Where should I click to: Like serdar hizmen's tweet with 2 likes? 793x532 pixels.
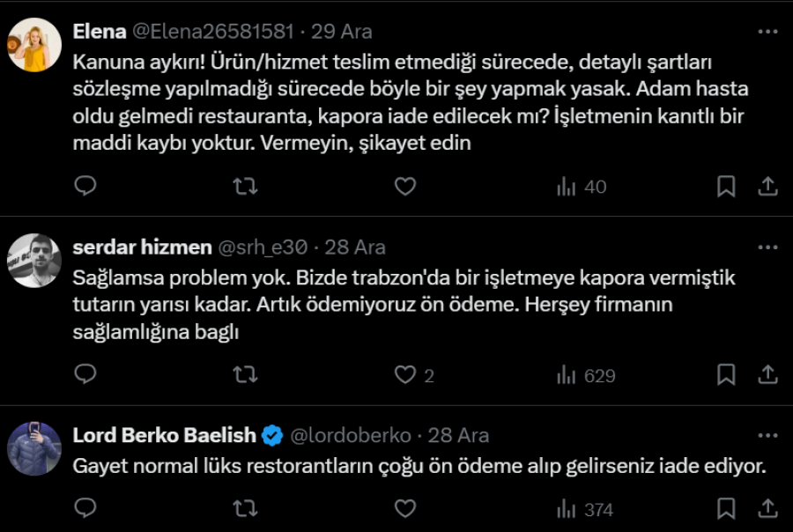click(404, 375)
